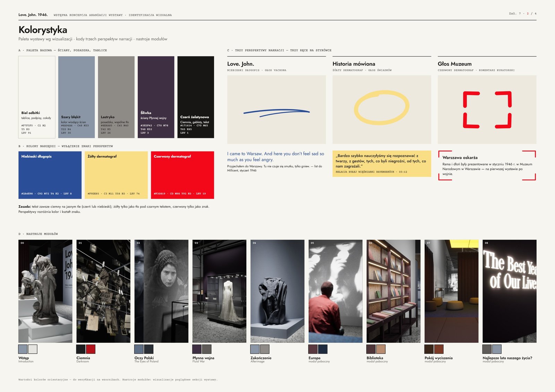Click the tan mini swatch under Biblioteka

[x=381, y=349]
